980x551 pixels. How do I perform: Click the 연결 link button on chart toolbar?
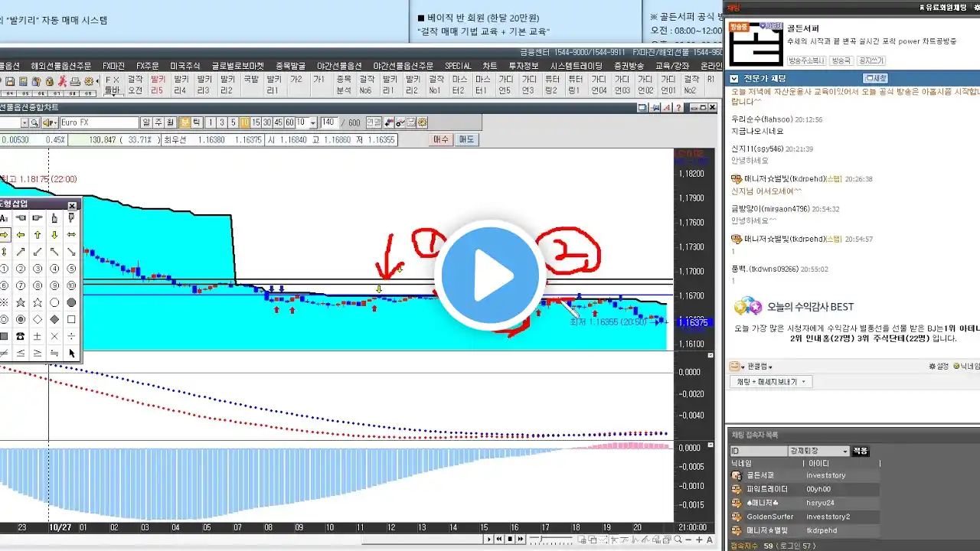pos(374,122)
